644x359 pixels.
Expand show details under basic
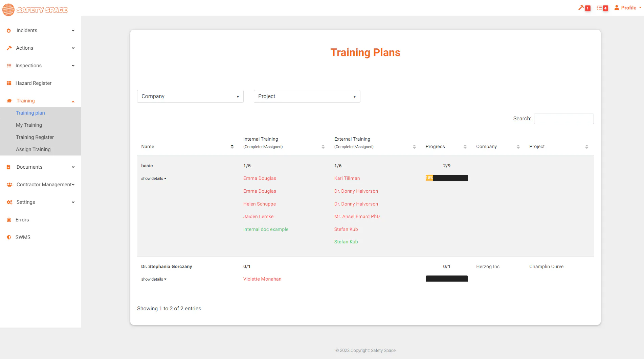click(154, 178)
